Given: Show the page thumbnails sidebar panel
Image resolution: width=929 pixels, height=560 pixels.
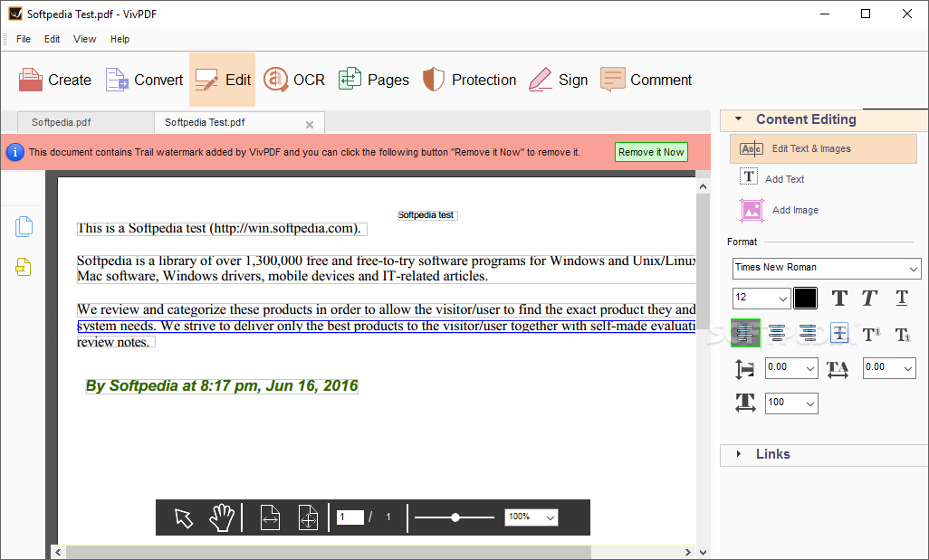Looking at the screenshot, I should (24, 227).
